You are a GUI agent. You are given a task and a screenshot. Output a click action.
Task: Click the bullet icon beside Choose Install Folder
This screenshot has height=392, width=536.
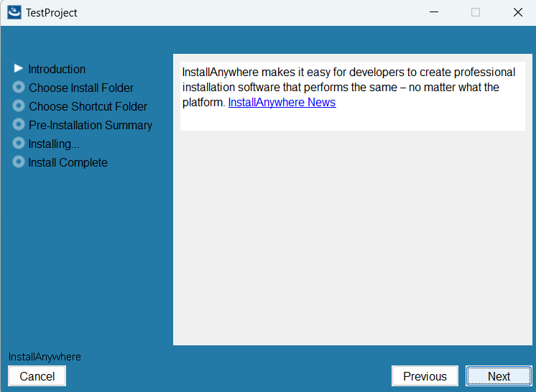click(x=19, y=88)
